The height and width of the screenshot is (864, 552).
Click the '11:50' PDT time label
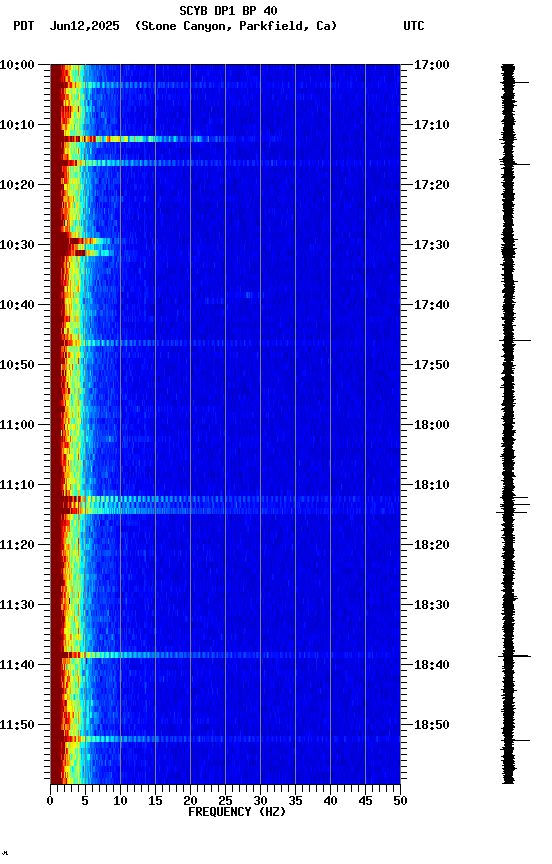[x=17, y=726]
